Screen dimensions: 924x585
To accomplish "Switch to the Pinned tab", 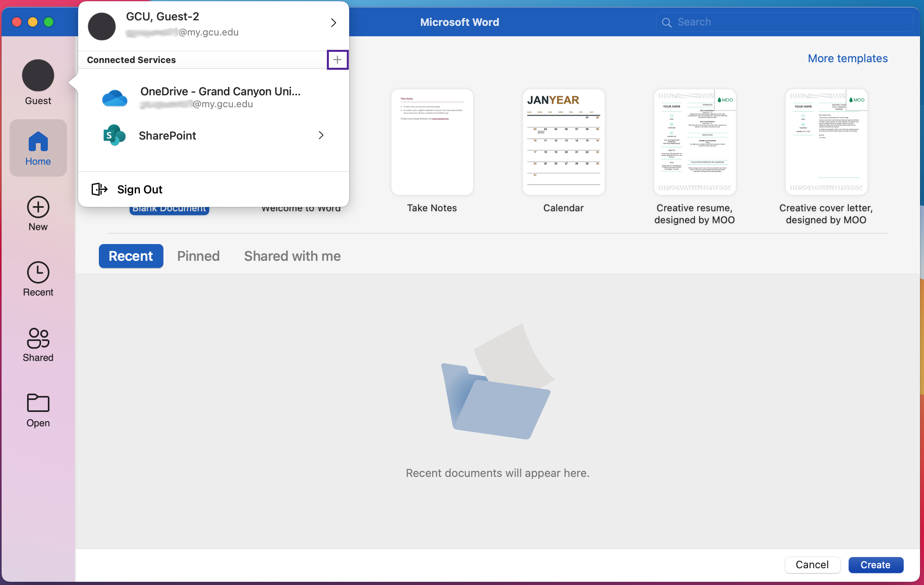I will [x=199, y=256].
